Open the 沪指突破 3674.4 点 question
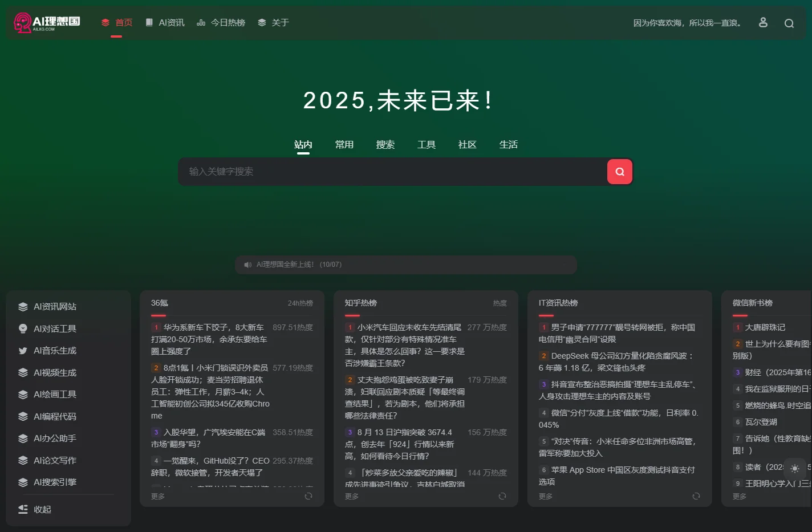812x532 pixels. point(400,444)
